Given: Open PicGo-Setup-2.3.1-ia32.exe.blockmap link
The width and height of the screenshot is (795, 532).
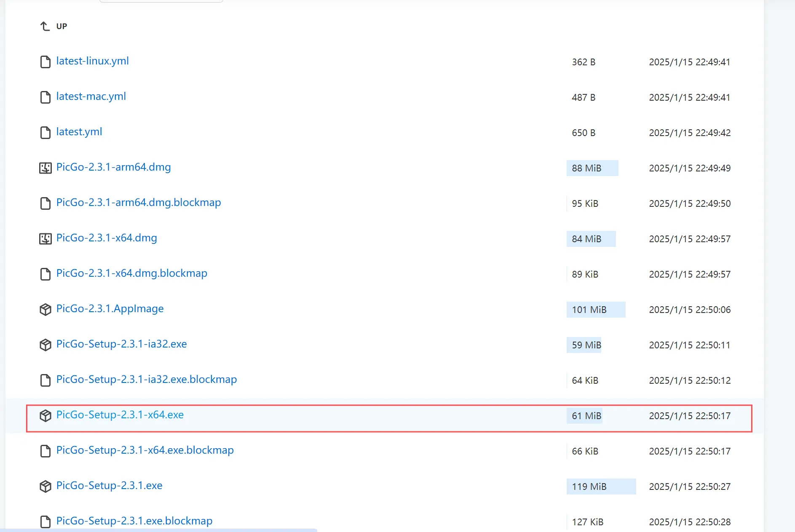Looking at the screenshot, I should pos(147,380).
